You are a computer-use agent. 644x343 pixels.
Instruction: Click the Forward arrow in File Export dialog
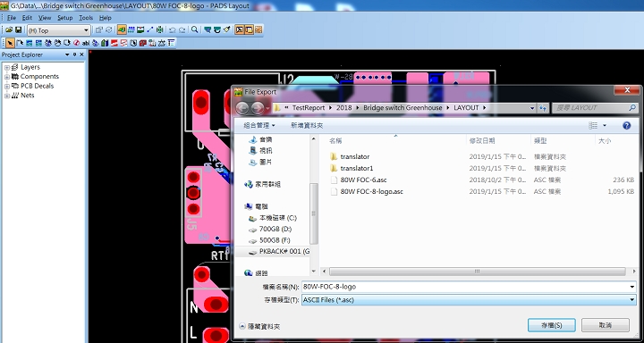click(258, 108)
